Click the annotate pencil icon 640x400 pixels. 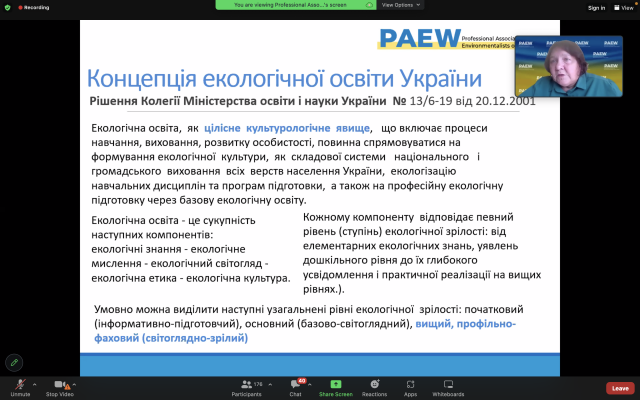pos(14,362)
